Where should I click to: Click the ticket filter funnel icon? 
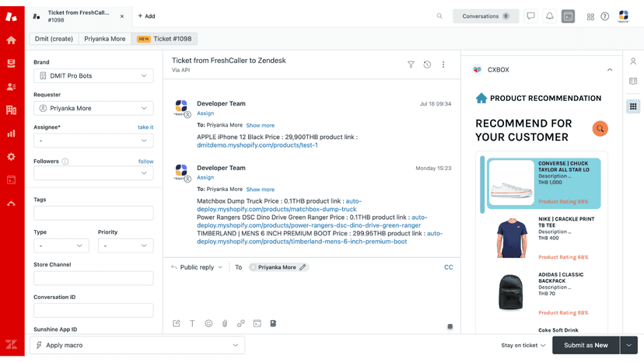[x=411, y=64]
